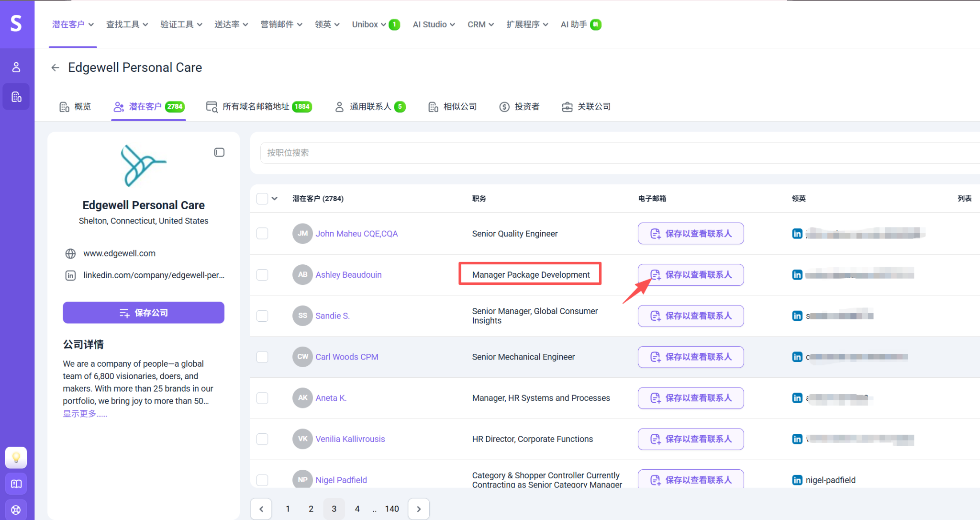Screen dimensions: 980x520
Task: Expand the select-all chevron dropdown
Action: tap(275, 199)
